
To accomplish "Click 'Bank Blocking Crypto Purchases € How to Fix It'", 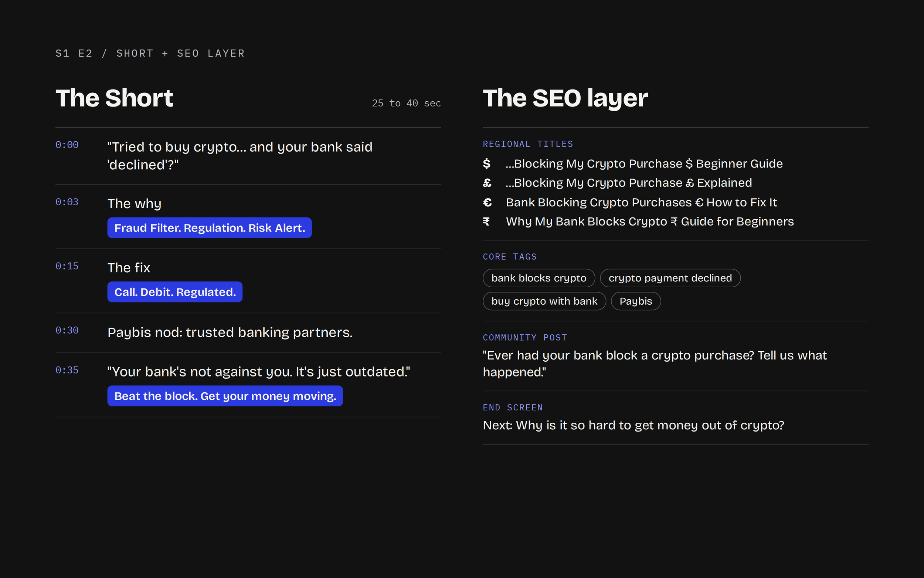I will [641, 202].
